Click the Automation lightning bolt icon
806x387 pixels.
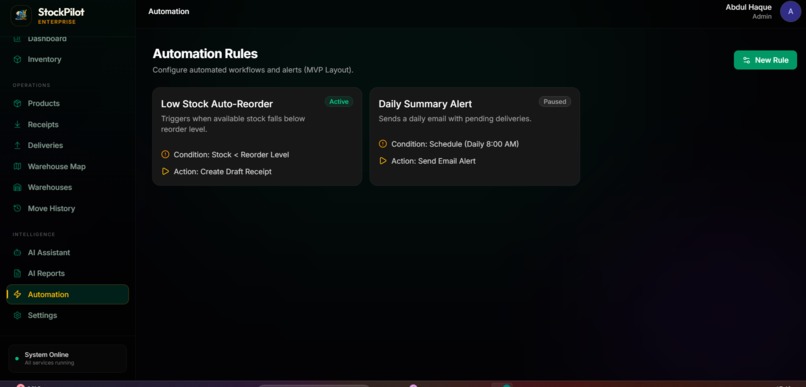(17, 294)
